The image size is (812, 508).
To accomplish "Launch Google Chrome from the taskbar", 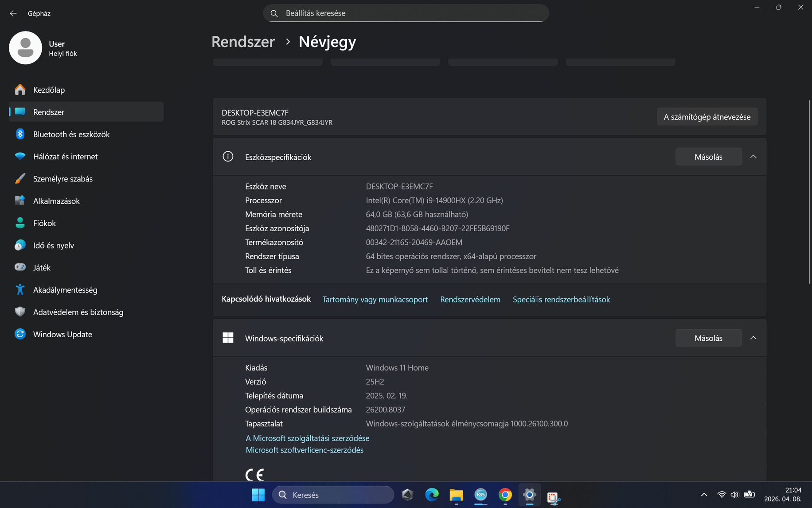I will click(x=505, y=495).
